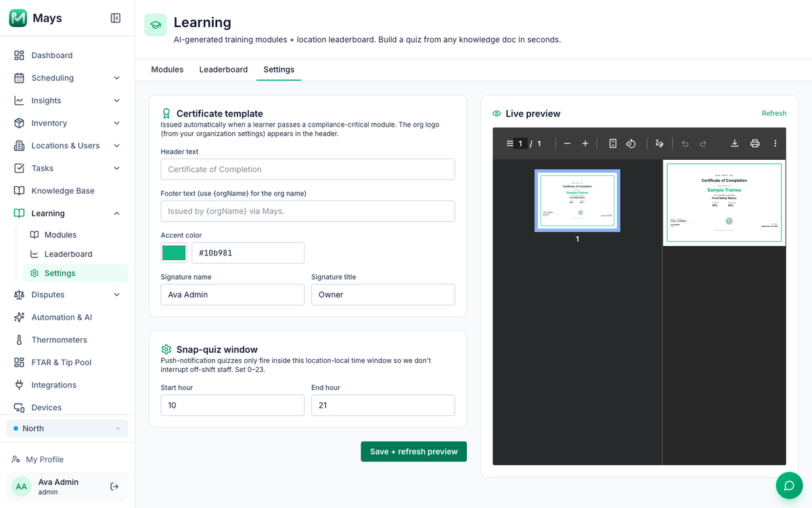
Task: Toggle the PDF viewer sidebar menu icon
Action: (510, 144)
